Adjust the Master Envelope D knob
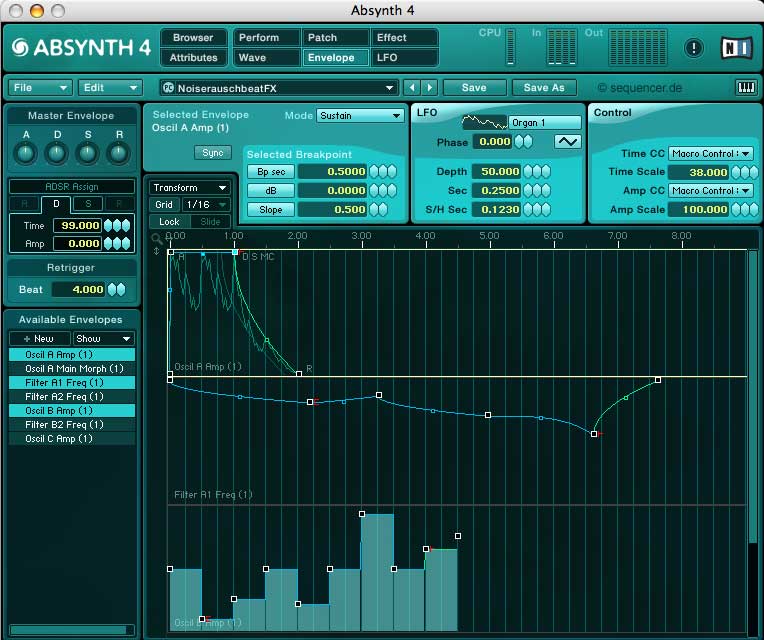Viewport: 764px width, 640px height. coord(57,154)
